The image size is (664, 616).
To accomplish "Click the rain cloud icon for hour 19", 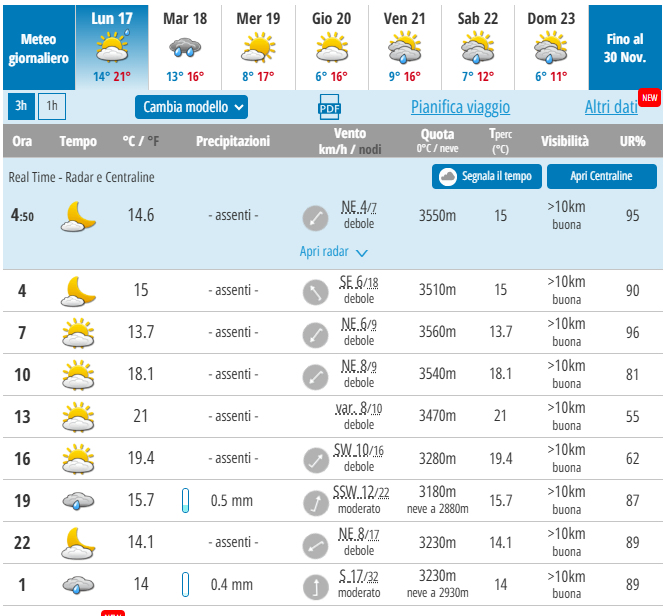I will point(77,501).
